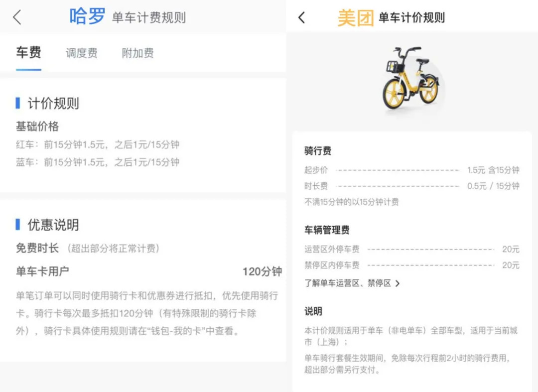Select the 车费 tab
The height and width of the screenshot is (392, 538).
point(28,53)
